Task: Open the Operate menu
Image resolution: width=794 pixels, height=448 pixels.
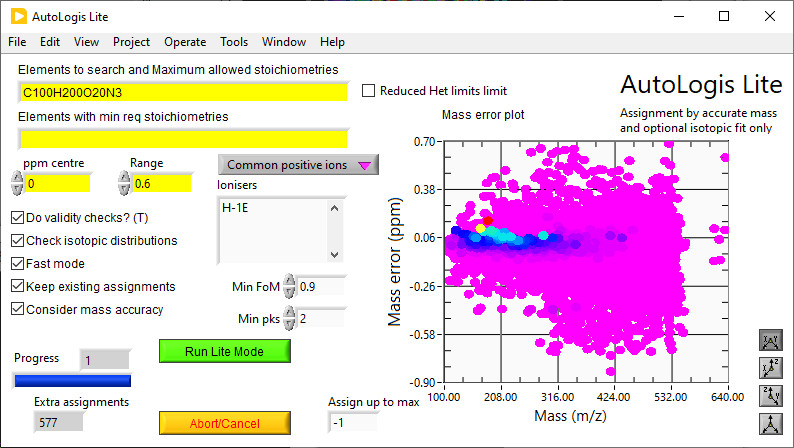Action: [x=185, y=42]
